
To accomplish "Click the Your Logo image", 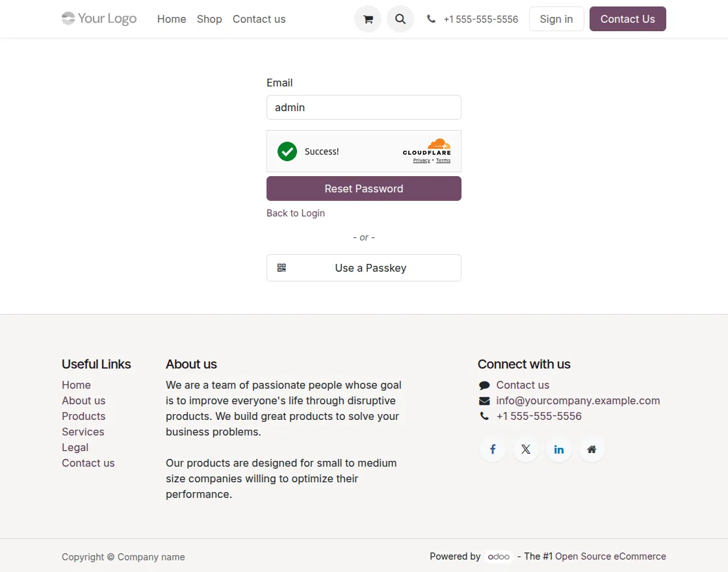I will 99,19.
